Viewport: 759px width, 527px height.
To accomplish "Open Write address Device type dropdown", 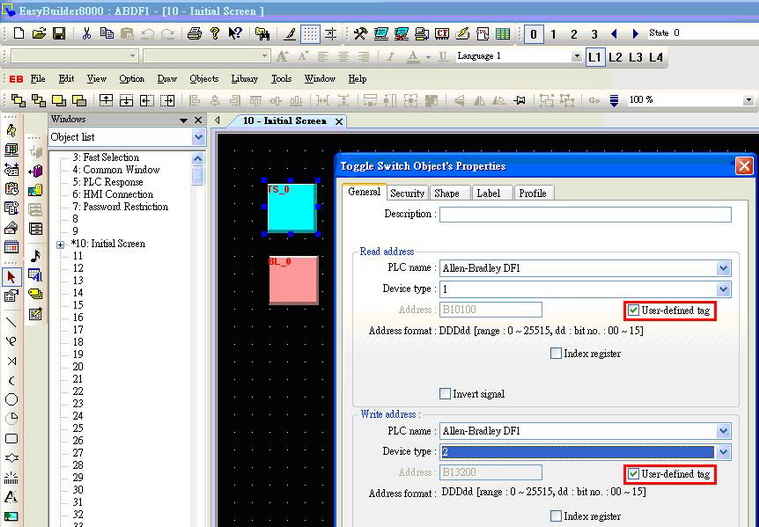I will (x=723, y=452).
